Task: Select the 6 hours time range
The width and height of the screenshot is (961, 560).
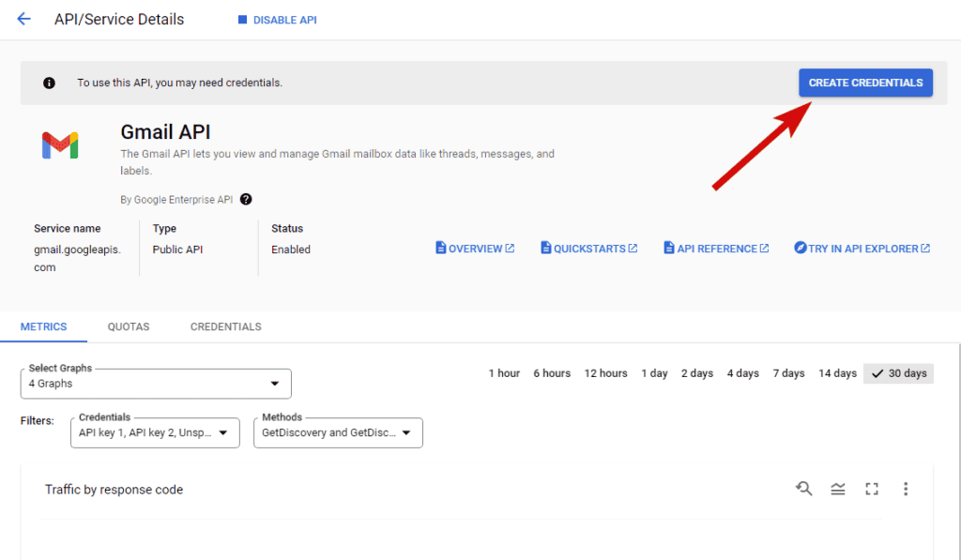Action: (x=552, y=373)
